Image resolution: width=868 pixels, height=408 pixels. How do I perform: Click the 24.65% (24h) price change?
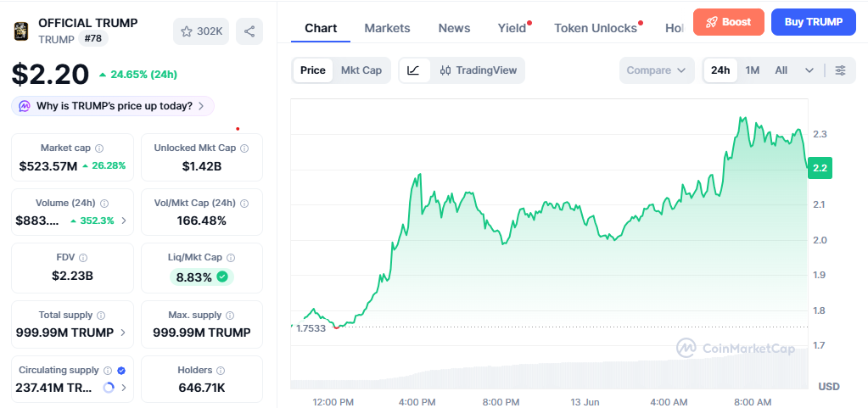pyautogui.click(x=138, y=74)
